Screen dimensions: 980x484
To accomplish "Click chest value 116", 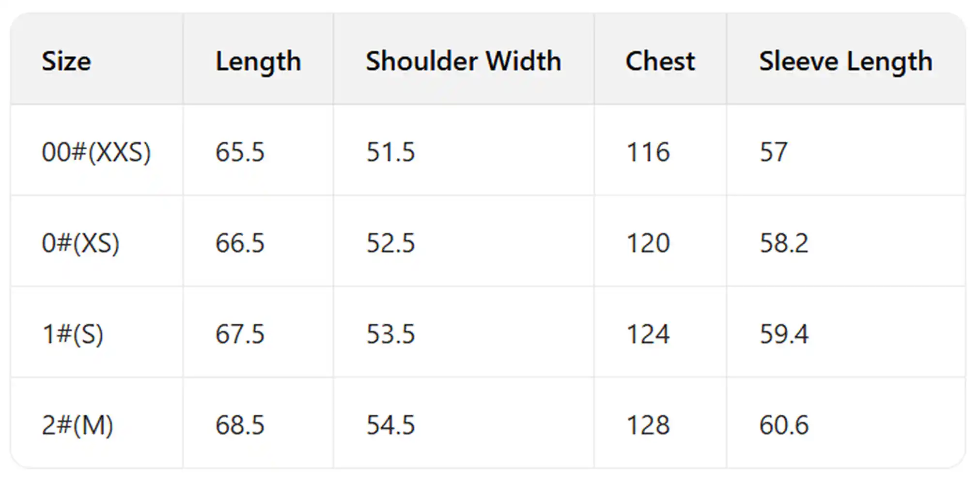I will [648, 152].
